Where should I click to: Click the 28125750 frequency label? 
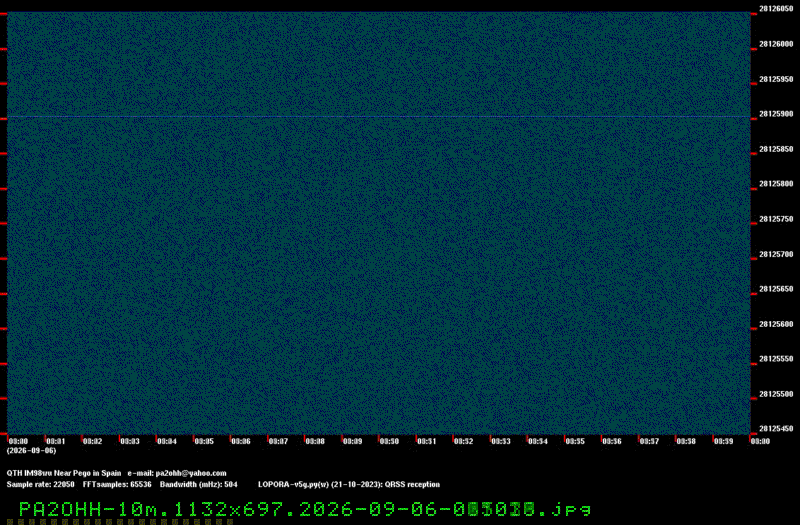(776, 219)
